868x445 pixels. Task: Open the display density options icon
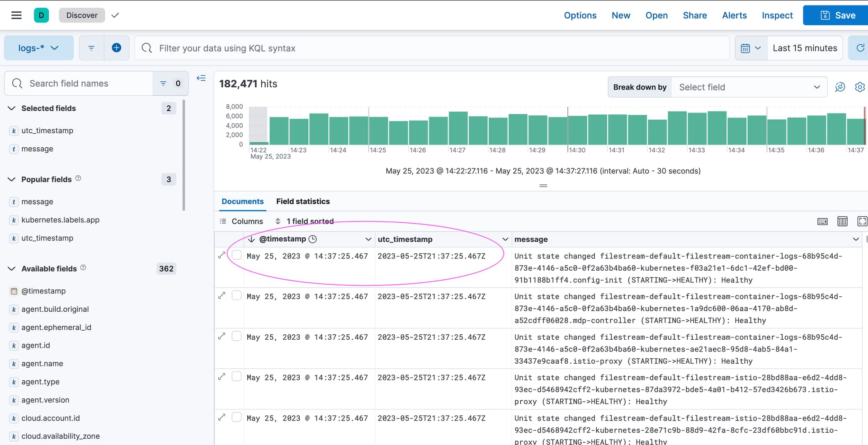tap(842, 221)
